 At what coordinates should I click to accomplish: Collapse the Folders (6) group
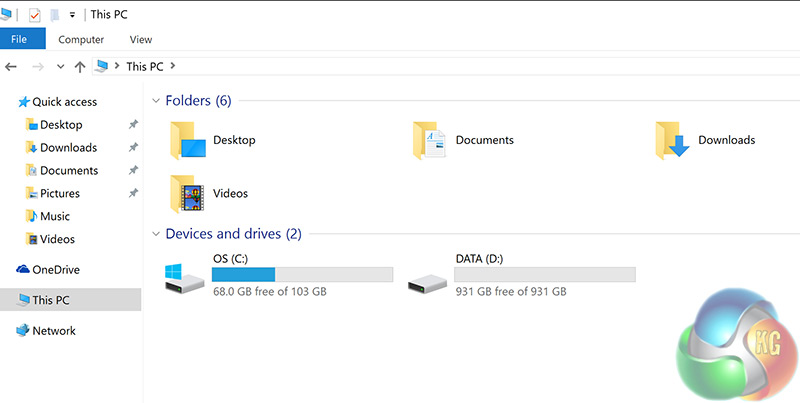pos(155,101)
